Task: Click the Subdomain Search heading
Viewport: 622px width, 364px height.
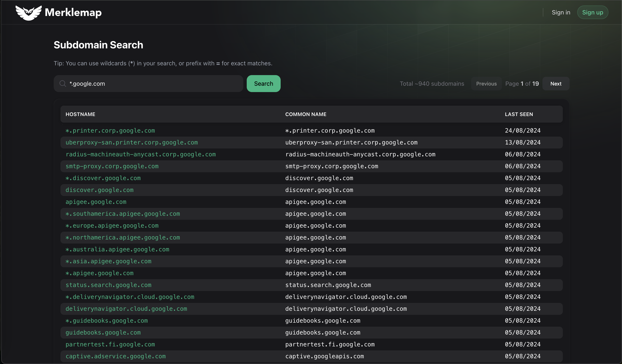Action: 98,45
